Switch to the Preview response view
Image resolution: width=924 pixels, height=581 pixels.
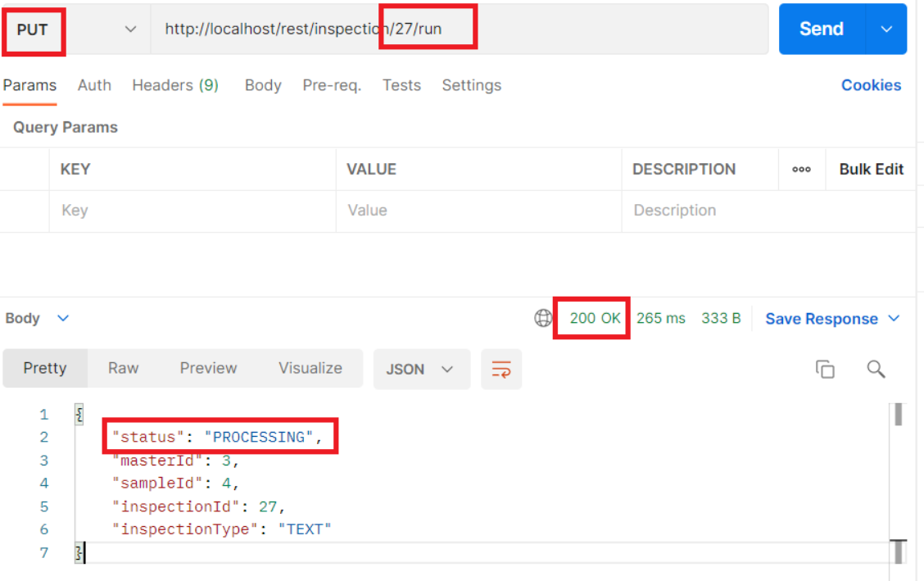[208, 368]
